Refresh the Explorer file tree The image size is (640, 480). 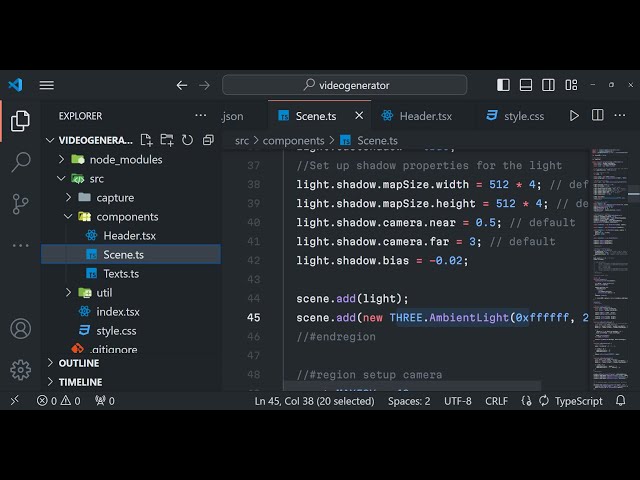(x=188, y=140)
